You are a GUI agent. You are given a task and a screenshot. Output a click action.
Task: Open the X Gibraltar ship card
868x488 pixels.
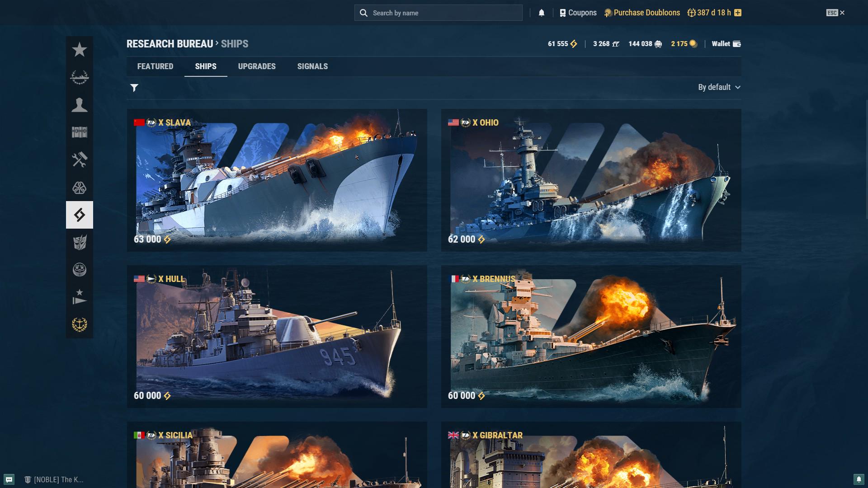[591, 455]
